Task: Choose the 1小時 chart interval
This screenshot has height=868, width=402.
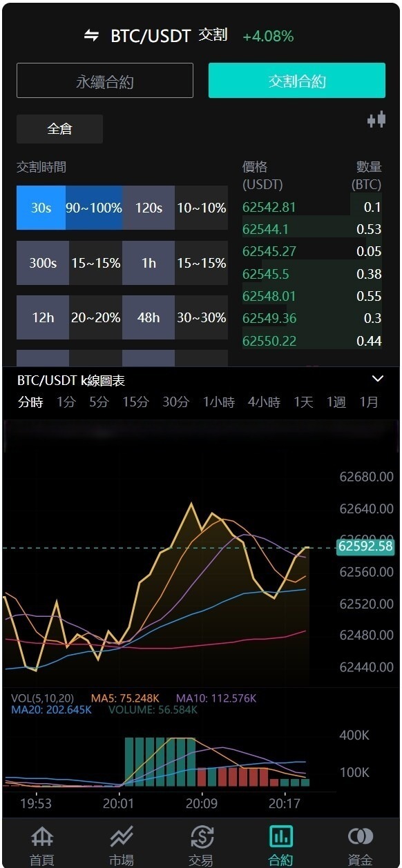Action: (218, 402)
